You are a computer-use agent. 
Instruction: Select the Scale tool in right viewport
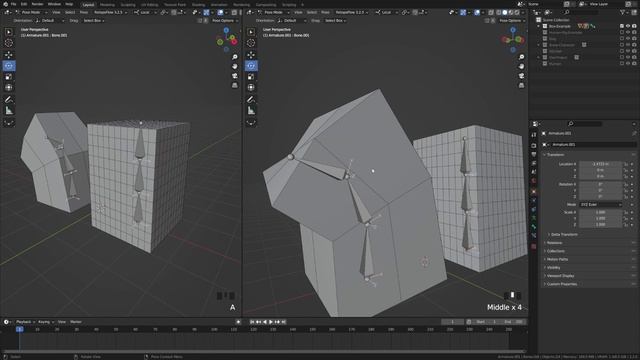pyautogui.click(x=251, y=77)
